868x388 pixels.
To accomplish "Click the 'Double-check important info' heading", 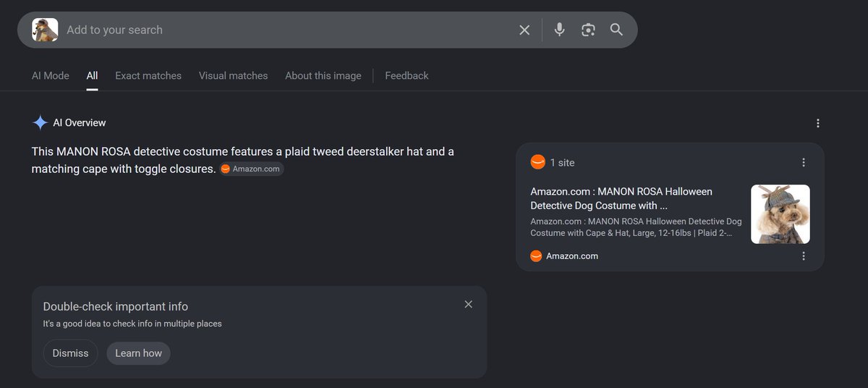I will [x=116, y=306].
